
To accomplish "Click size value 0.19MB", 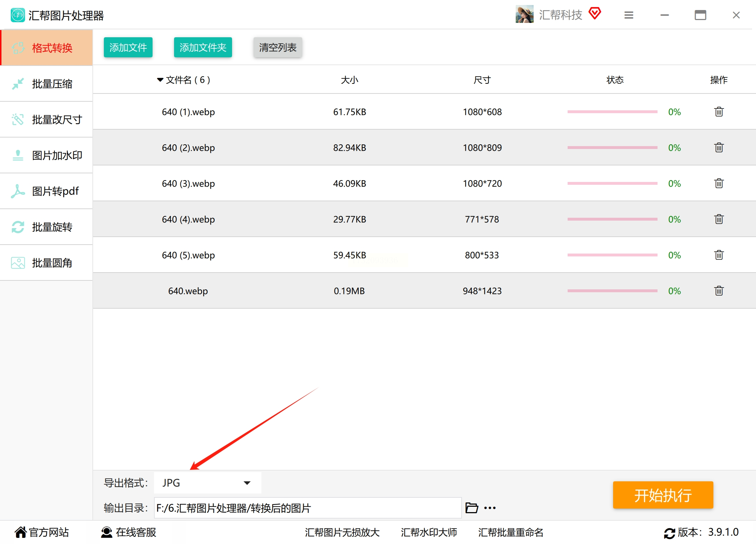I will (349, 291).
